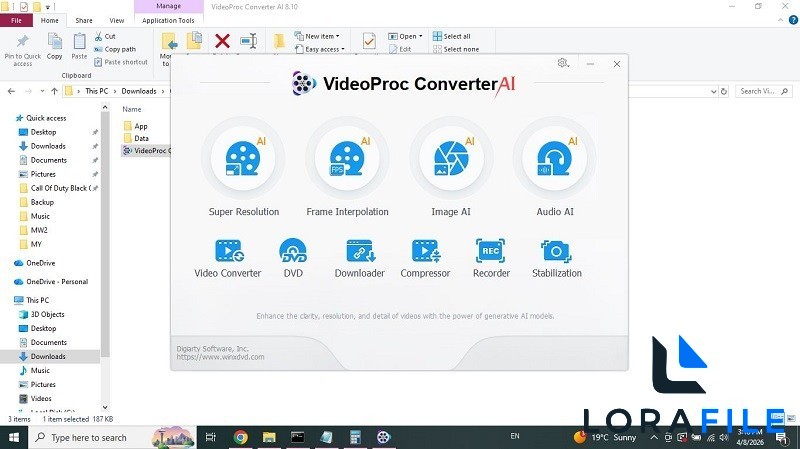
Task: Click the Manage contextual tab
Action: tap(168, 6)
